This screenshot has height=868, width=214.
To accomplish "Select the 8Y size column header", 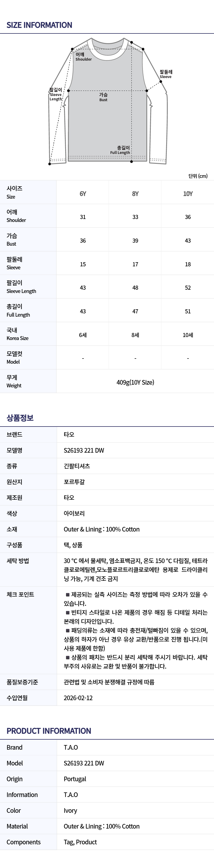I will point(135,194).
